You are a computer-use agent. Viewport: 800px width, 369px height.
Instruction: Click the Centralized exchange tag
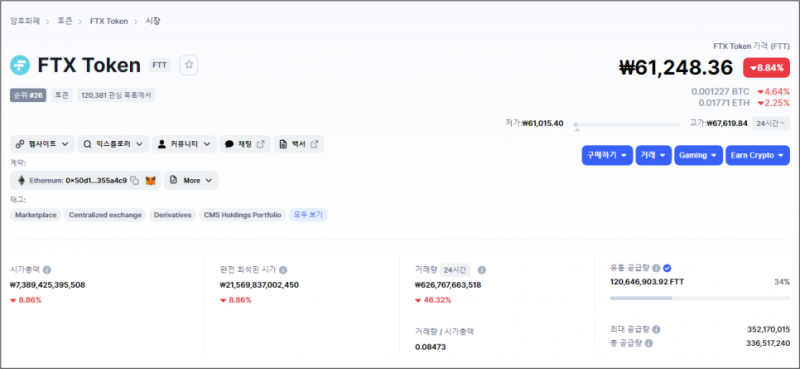[105, 215]
